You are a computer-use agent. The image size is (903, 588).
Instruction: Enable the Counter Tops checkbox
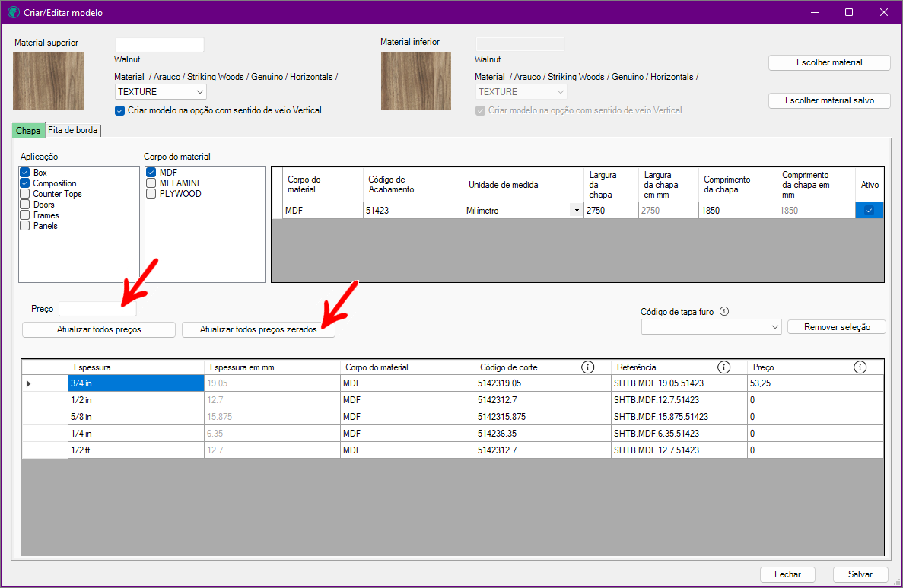(x=25, y=194)
